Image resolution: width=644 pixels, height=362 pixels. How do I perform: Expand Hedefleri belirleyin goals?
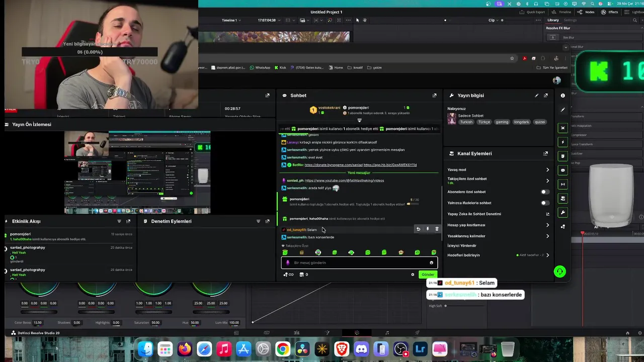(x=547, y=255)
